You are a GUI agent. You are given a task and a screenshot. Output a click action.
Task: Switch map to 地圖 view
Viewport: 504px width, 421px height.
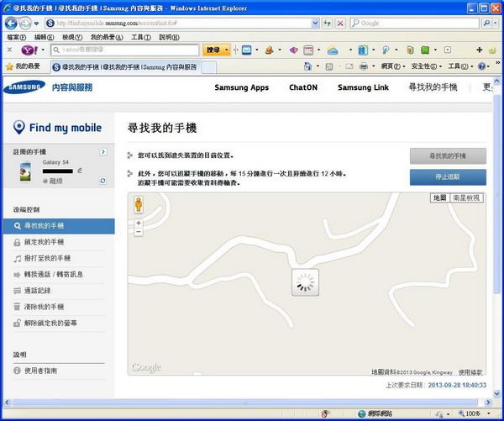tap(439, 197)
